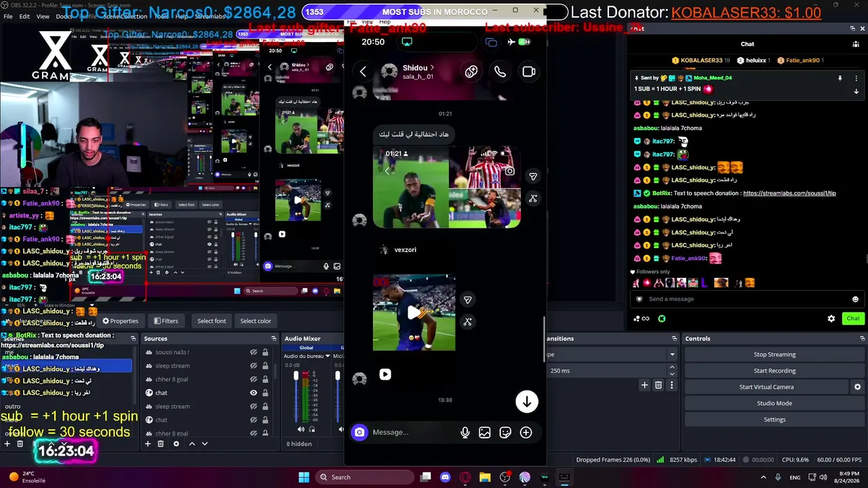868x488 pixels.
Task: Hide the visible chat source via eye icon
Action: tap(254, 393)
